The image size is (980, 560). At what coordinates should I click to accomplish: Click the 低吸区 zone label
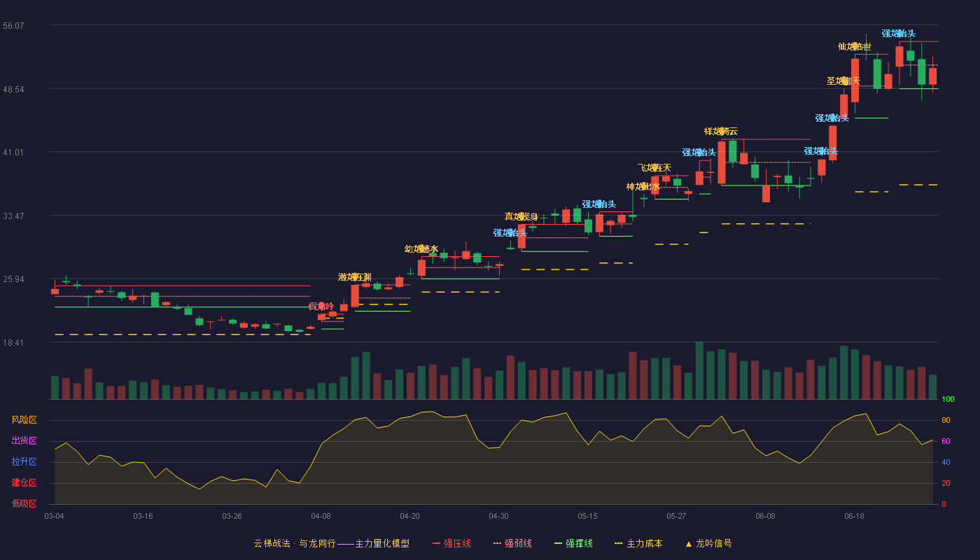pyautogui.click(x=24, y=504)
